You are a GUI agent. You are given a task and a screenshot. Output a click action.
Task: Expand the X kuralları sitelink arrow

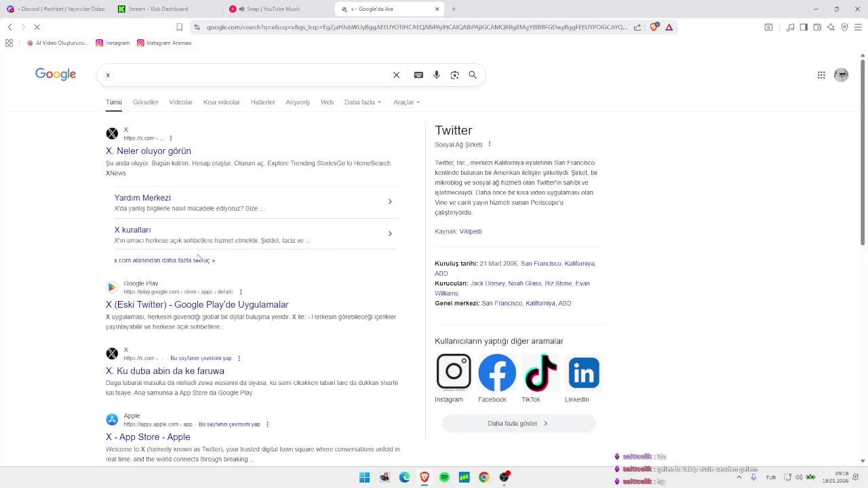point(390,234)
